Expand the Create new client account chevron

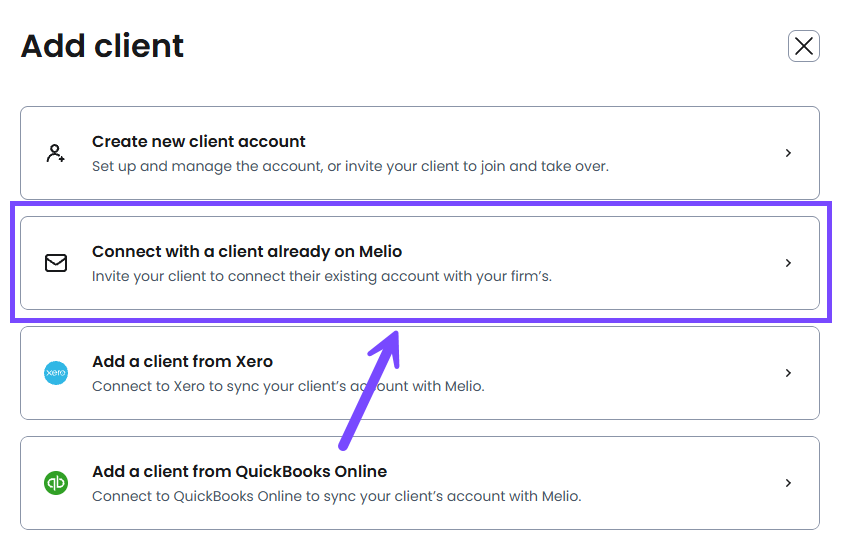click(788, 153)
